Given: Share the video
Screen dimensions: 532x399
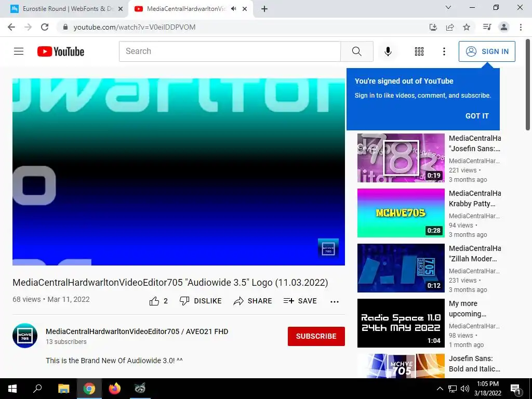Looking at the screenshot, I should click(x=252, y=301).
